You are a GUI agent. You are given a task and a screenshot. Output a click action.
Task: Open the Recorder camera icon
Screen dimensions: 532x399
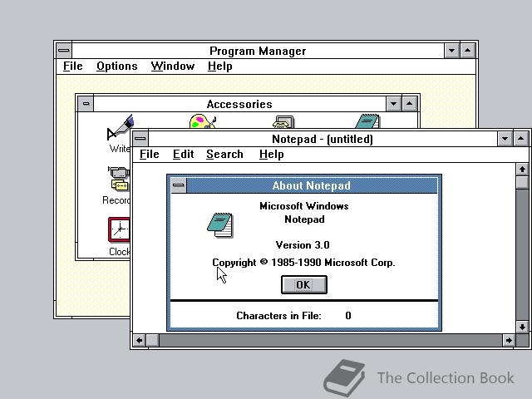[119, 178]
